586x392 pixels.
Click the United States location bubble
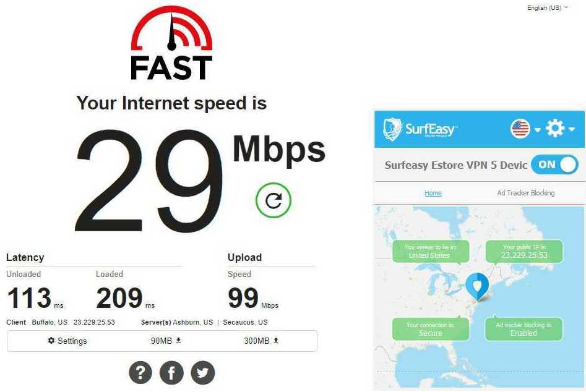[x=431, y=251]
